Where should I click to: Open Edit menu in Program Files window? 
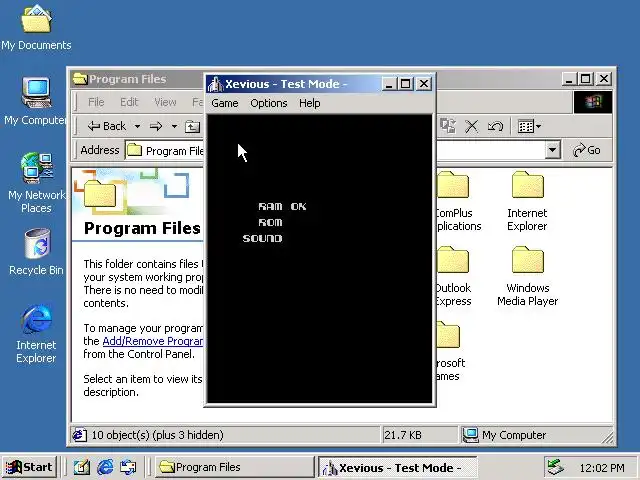tap(129, 102)
